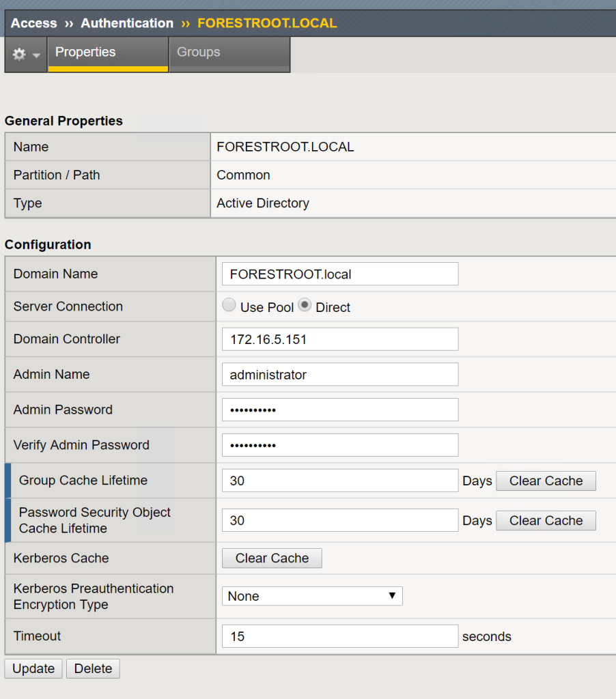616x699 pixels.
Task: Clear the Password Security Object cache
Action: pos(546,521)
